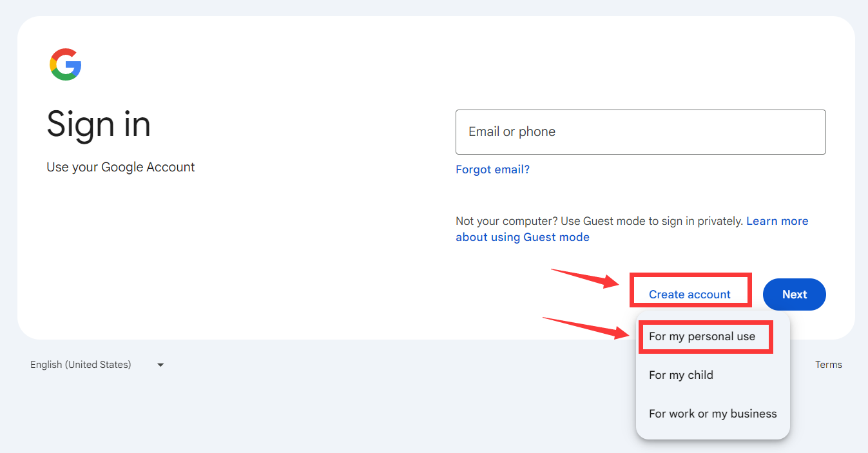Viewport: 868px width, 453px height.
Task: Click the "about using Guest mode" link text
Action: [x=523, y=237]
